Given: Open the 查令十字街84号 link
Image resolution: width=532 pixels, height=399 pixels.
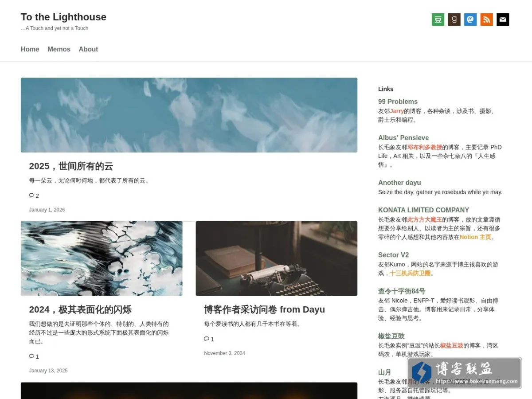Looking at the screenshot, I should [x=402, y=291].
